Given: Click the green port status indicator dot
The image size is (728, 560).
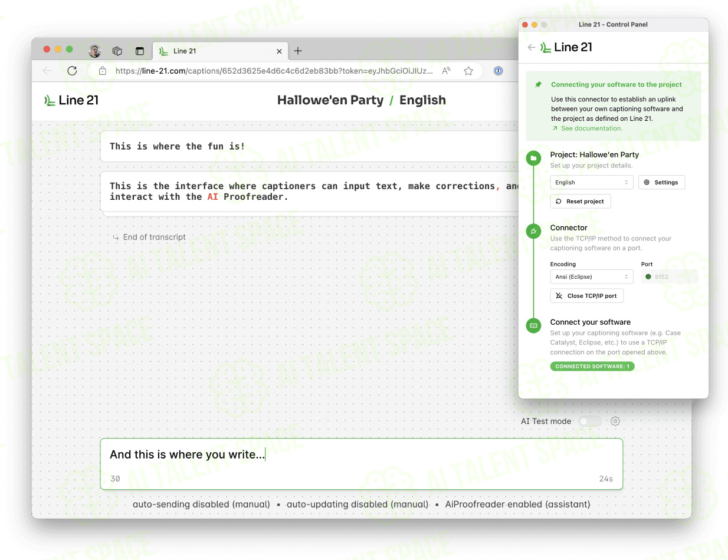Looking at the screenshot, I should (648, 276).
